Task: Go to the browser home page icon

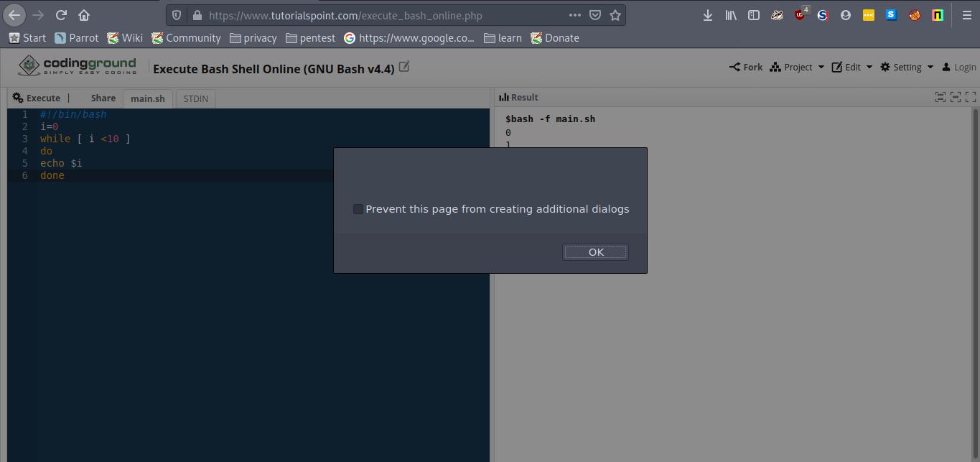Action: [x=84, y=14]
